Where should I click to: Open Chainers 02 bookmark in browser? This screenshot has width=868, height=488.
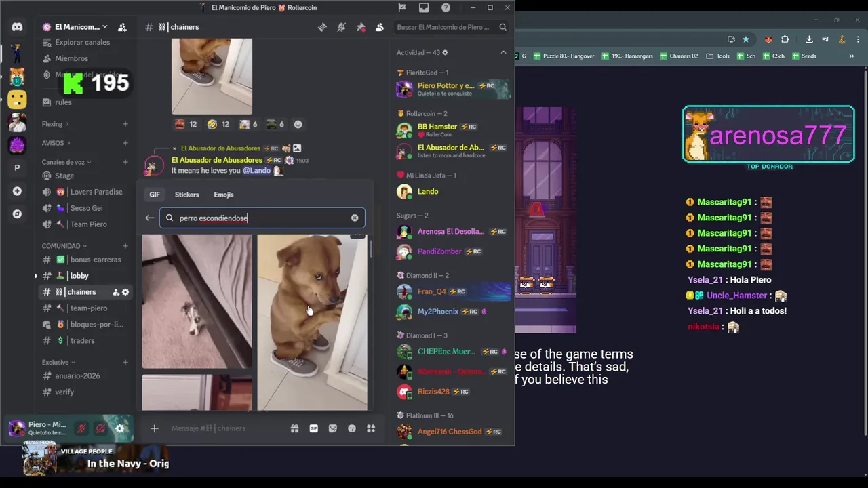679,56
